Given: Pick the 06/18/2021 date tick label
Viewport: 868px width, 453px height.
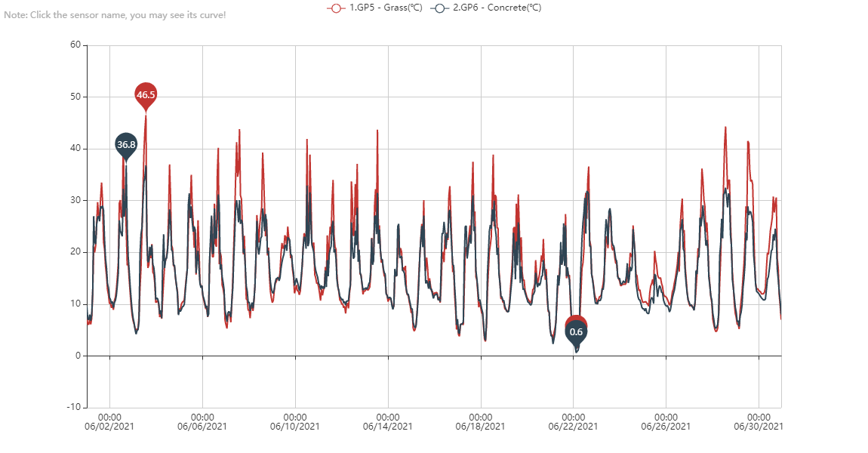Looking at the screenshot, I should (x=481, y=427).
